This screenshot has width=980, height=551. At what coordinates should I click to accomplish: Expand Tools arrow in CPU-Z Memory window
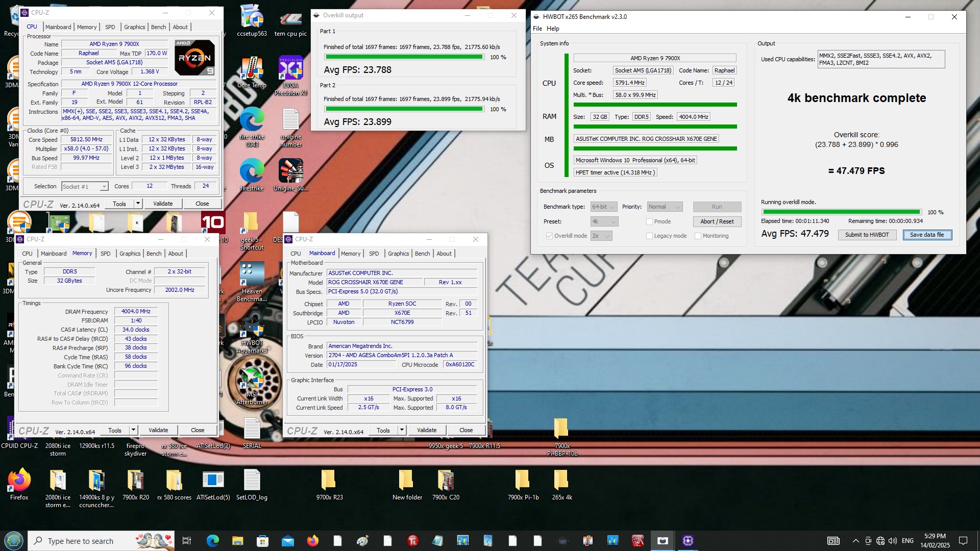click(x=133, y=430)
